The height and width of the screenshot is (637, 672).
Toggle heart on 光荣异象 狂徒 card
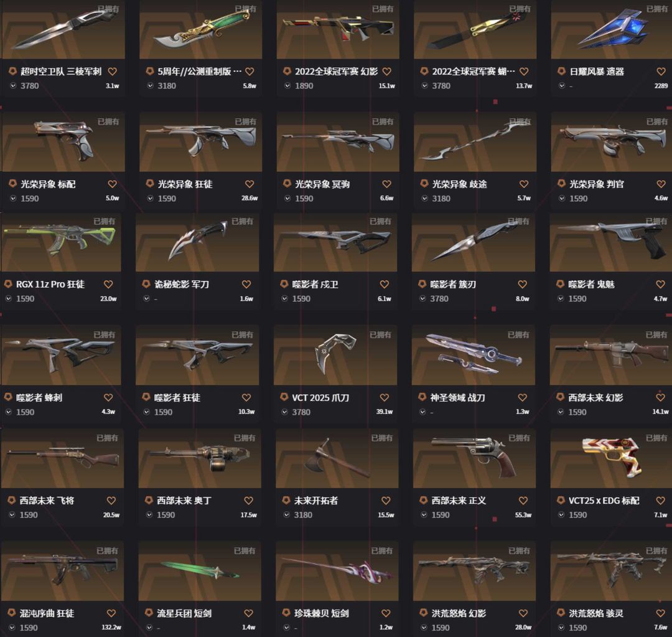point(250,184)
